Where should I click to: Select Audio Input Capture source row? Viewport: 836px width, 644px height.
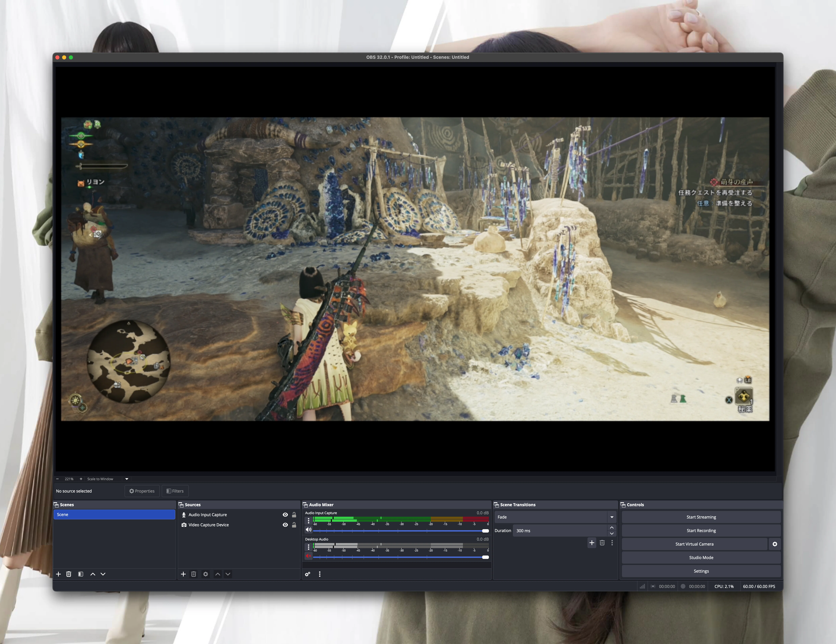tap(239, 515)
